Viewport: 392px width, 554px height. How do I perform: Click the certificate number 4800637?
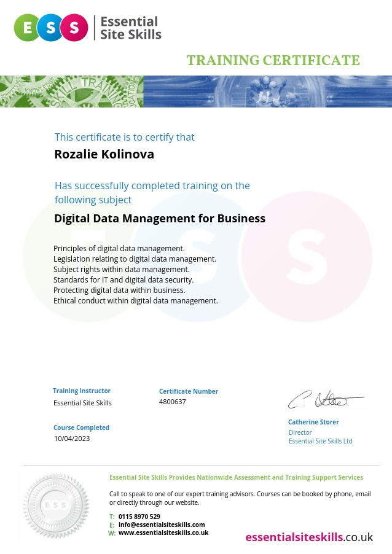(x=172, y=402)
